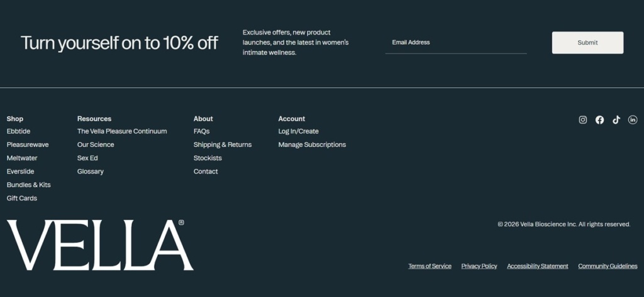The image size is (644, 297).
Task: Open The Vella Pleasure Continuum
Action: [122, 131]
